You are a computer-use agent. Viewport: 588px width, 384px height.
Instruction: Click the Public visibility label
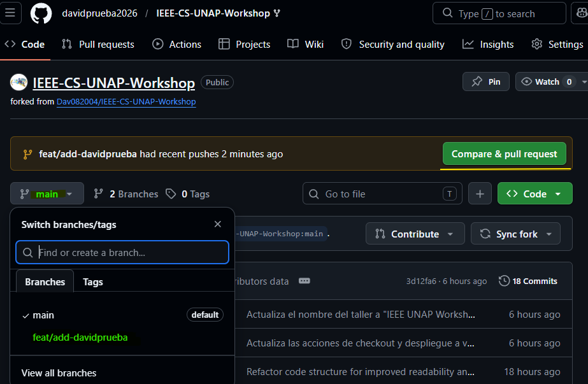(x=217, y=83)
